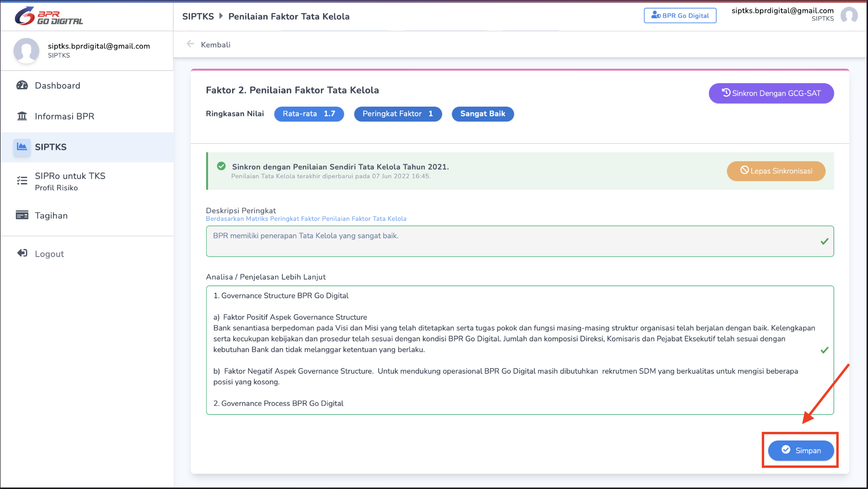Click the Dashboard gauge icon
The image size is (868, 489).
22,86
